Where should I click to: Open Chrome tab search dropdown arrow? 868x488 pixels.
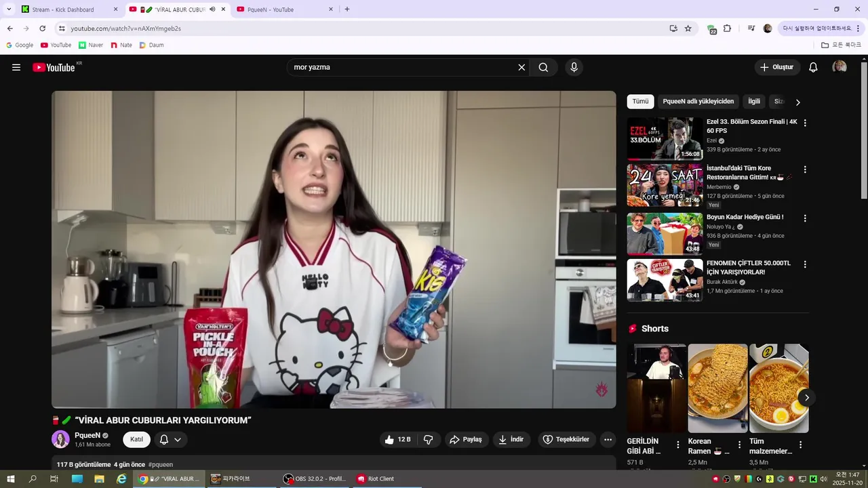coord(9,9)
